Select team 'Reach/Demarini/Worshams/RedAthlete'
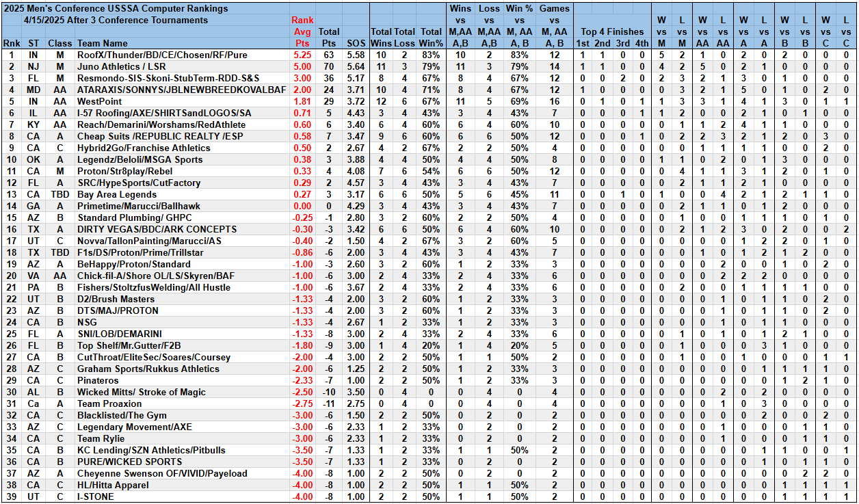 coord(160,124)
